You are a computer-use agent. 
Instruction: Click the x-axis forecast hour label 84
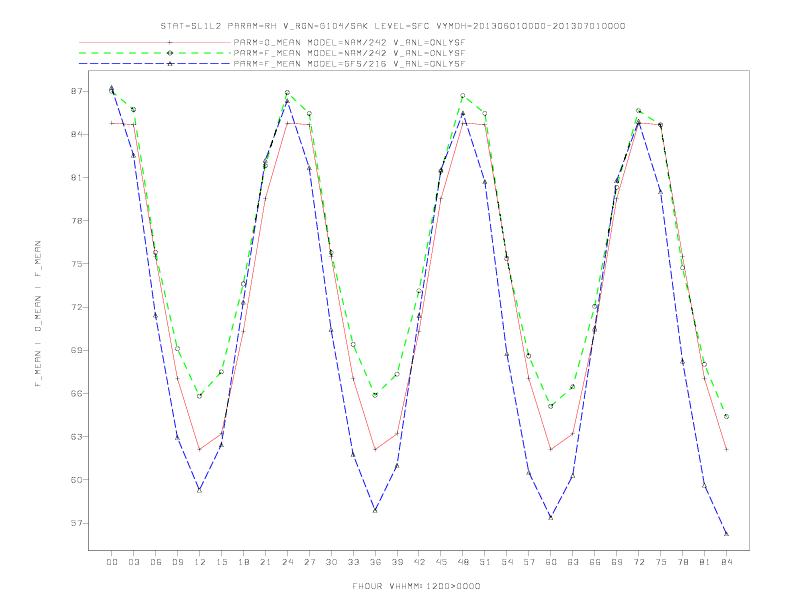click(726, 562)
